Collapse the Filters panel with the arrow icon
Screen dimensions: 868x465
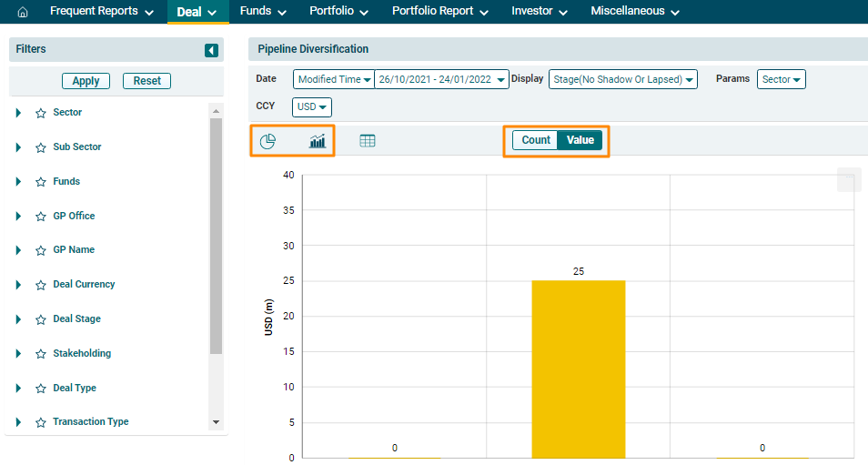pos(211,51)
